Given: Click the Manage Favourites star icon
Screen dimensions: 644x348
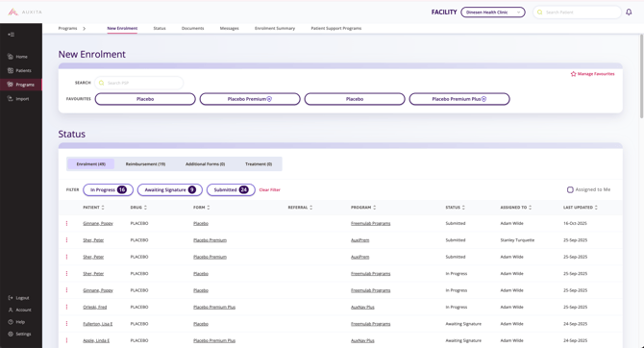Looking at the screenshot, I should [574, 74].
